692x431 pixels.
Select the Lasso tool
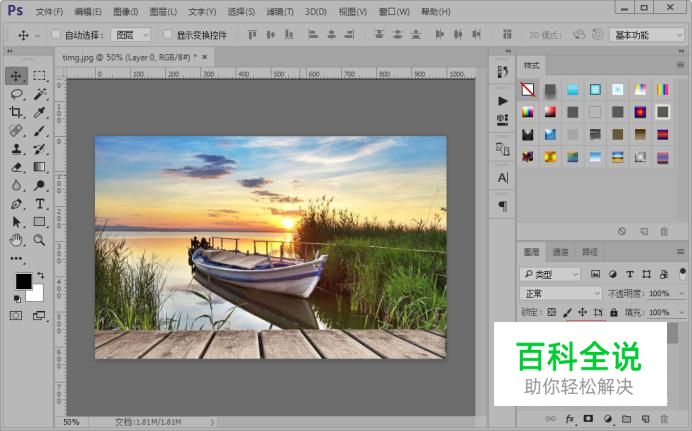click(x=16, y=94)
